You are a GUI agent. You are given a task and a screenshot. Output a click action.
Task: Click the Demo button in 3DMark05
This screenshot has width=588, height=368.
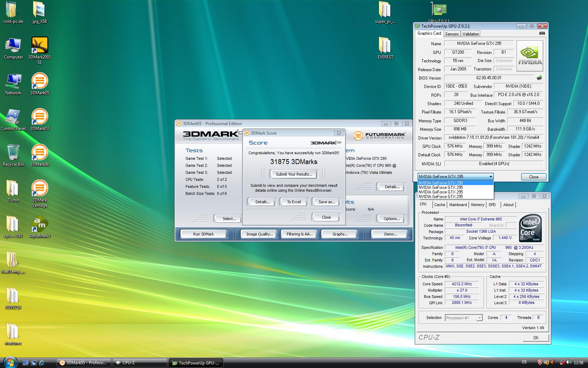coord(390,234)
